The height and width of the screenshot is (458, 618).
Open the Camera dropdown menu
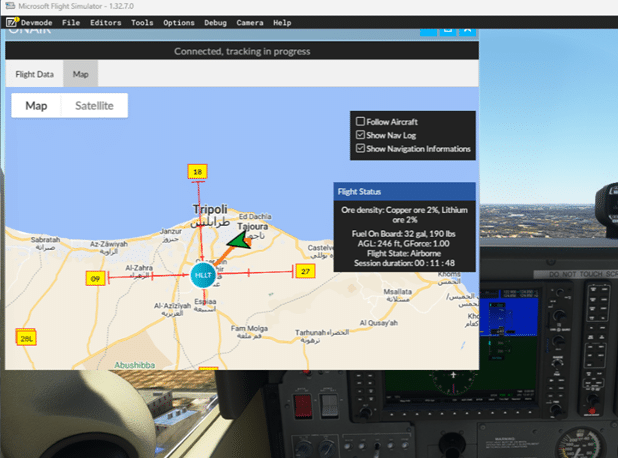point(250,22)
